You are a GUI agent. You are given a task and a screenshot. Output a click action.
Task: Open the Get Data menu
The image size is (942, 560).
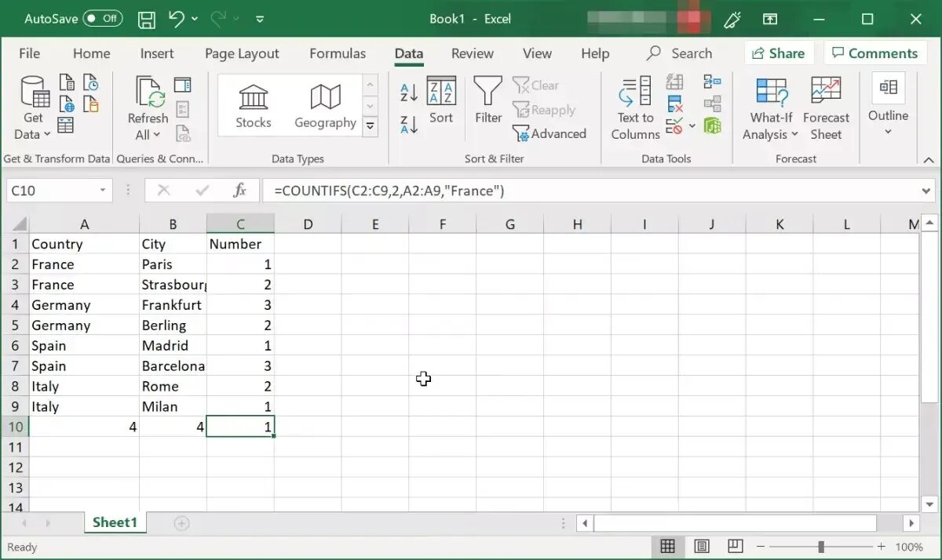point(33,109)
